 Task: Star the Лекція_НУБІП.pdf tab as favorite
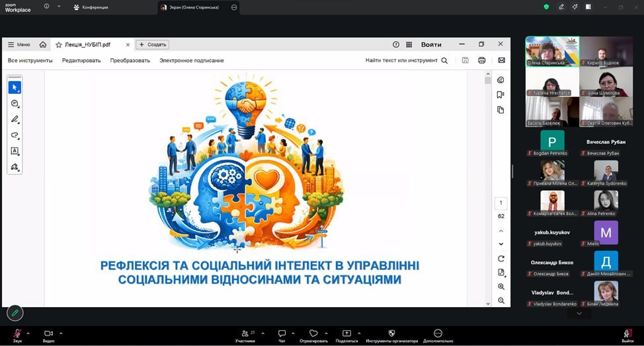click(59, 45)
